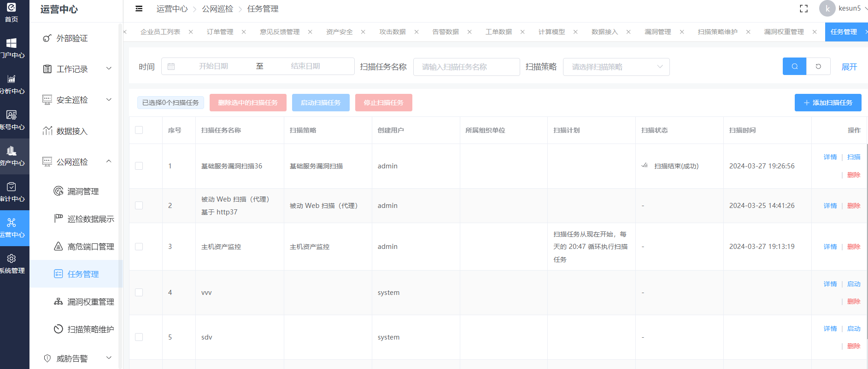The image size is (868, 369).
Task: Click the 结束日期 end date field
Action: click(x=305, y=66)
